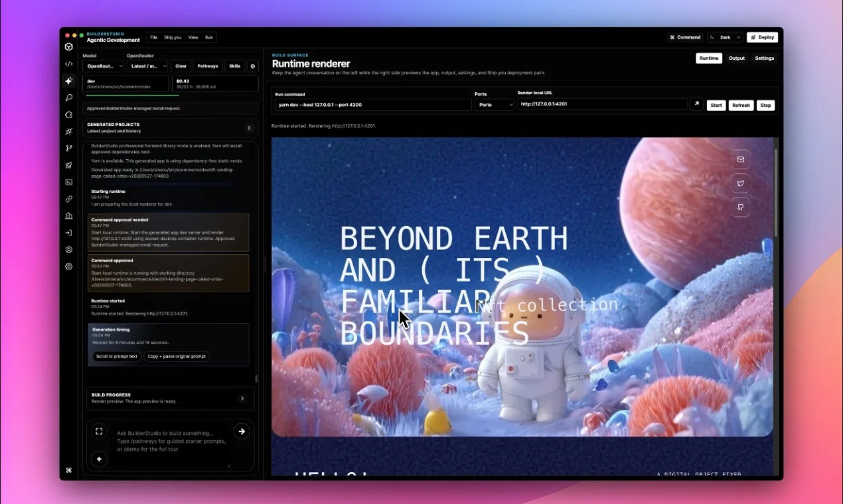Open the Latest model version dropdown
843x504 pixels.
[x=147, y=66]
